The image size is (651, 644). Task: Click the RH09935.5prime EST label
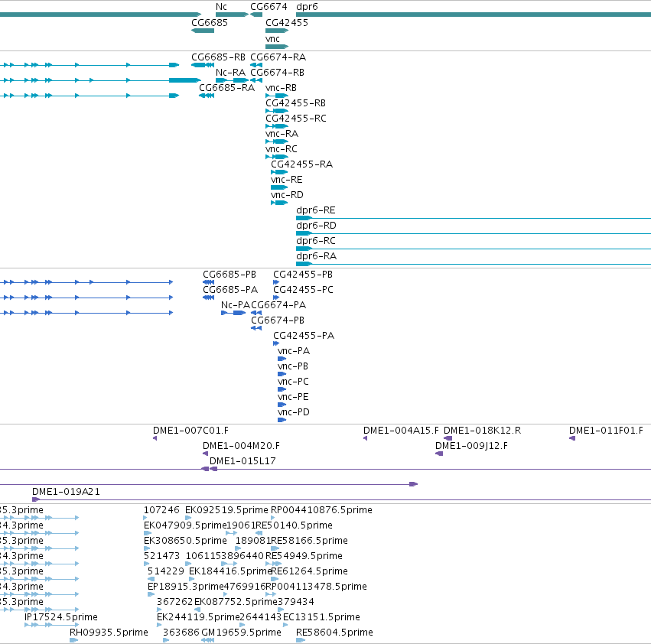click(109, 633)
